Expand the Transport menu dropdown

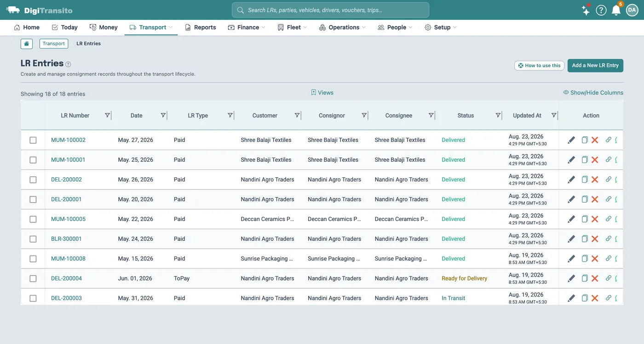151,27
